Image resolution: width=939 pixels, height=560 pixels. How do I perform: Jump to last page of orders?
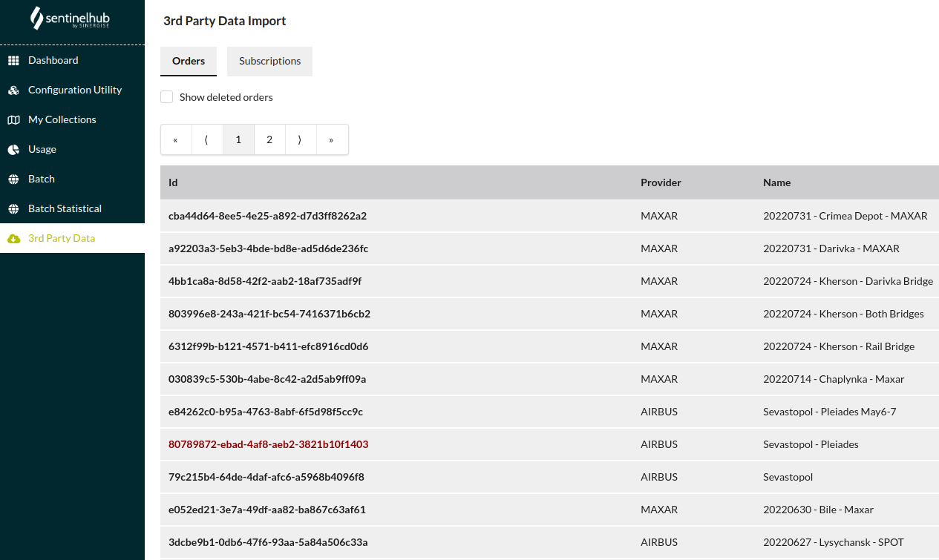[332, 139]
